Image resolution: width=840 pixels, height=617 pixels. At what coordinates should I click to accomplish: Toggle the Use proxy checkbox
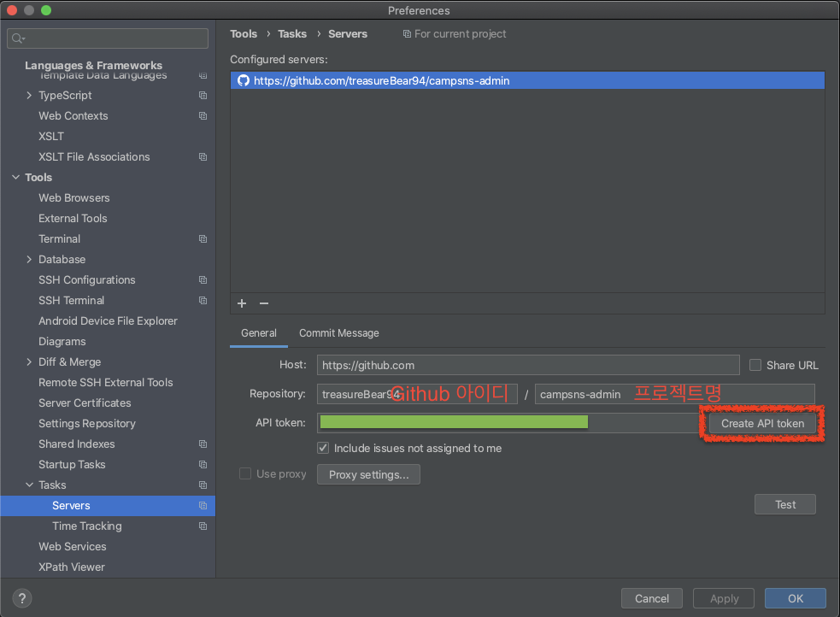click(245, 473)
